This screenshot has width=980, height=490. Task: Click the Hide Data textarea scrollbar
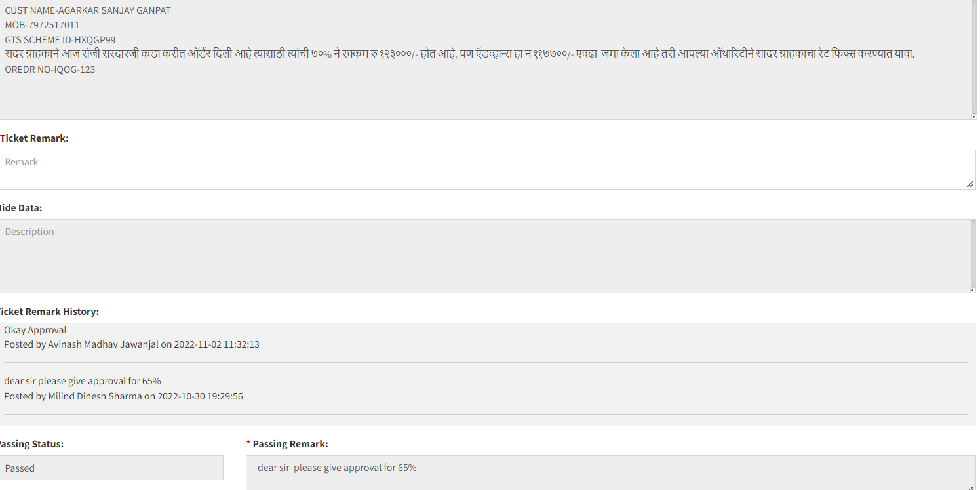click(x=973, y=253)
